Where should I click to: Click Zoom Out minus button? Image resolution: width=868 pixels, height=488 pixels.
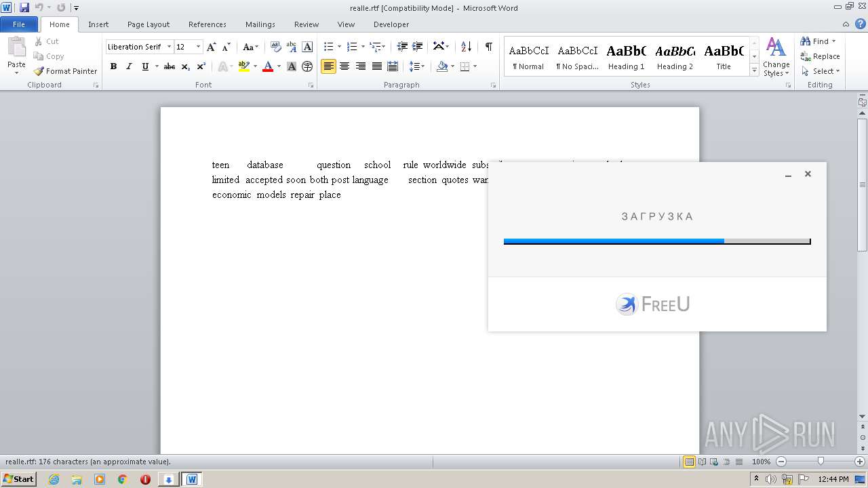pyautogui.click(x=781, y=462)
